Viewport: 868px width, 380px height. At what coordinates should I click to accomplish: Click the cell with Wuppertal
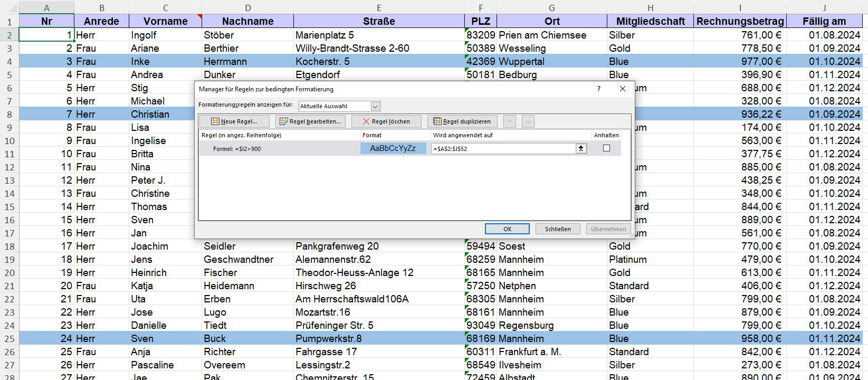[x=552, y=61]
